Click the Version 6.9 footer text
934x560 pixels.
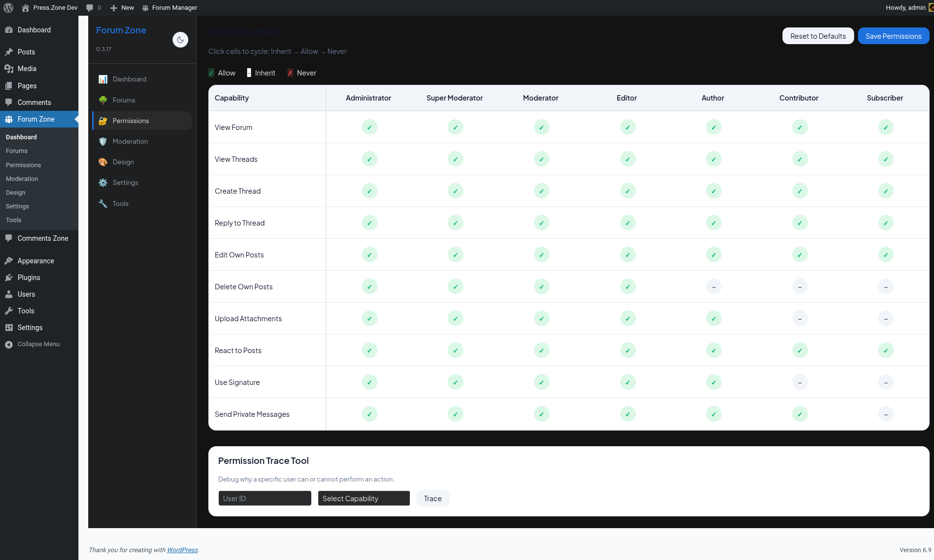click(915, 550)
